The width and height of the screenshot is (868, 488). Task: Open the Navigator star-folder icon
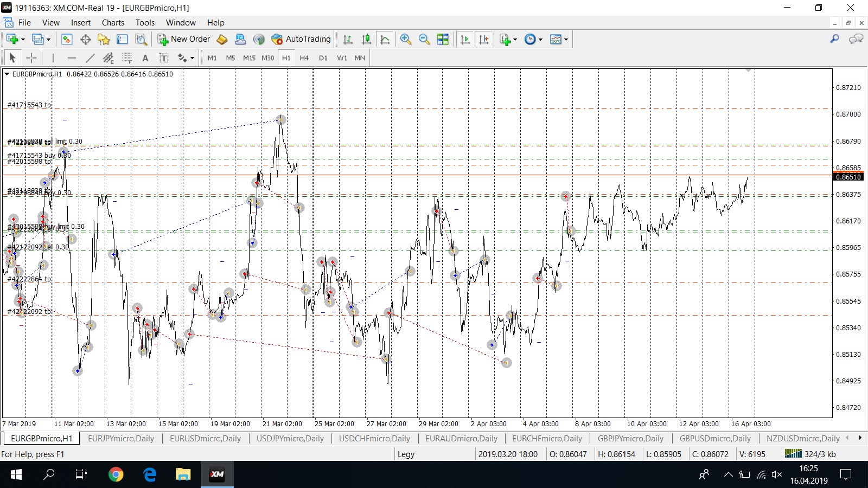tap(104, 39)
